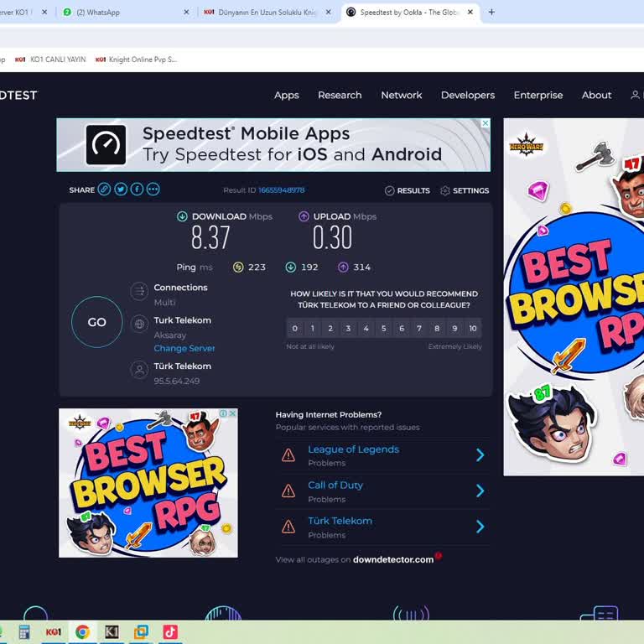Close the Speedtest browser tab

[x=470, y=13]
